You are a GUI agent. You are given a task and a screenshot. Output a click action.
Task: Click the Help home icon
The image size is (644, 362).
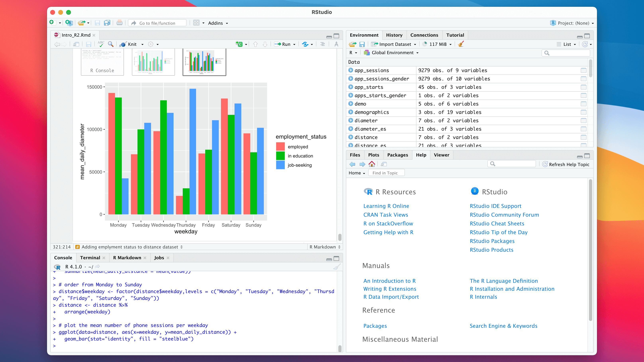click(x=372, y=164)
